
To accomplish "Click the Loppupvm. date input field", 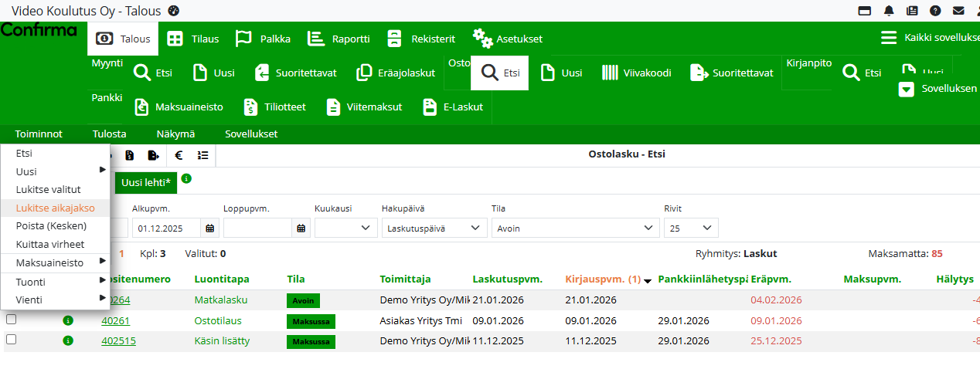I will tap(258, 229).
